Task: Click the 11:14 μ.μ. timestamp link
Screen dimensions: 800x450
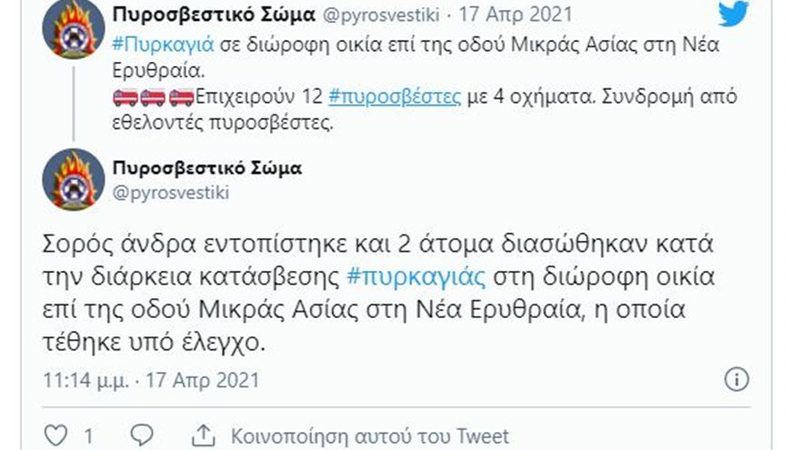Action: (x=89, y=380)
